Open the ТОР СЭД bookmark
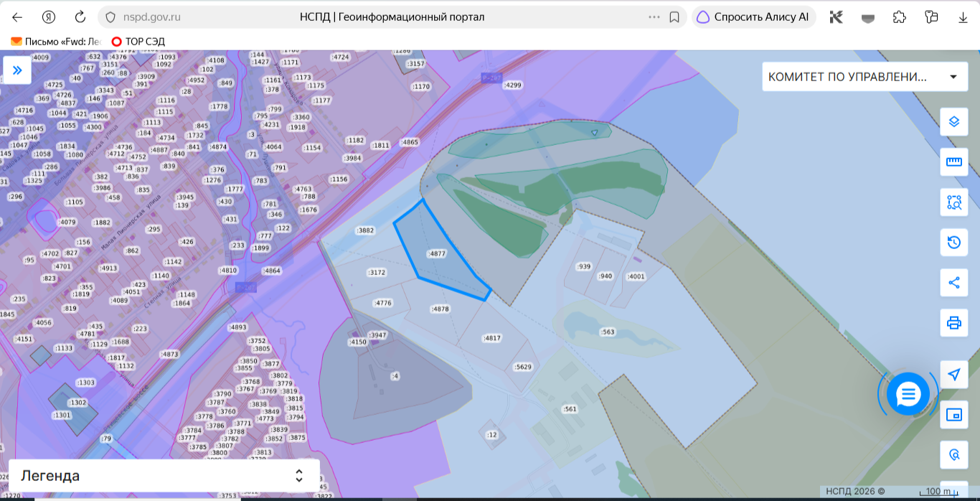Viewport: 980px width, 501px height. [x=138, y=42]
